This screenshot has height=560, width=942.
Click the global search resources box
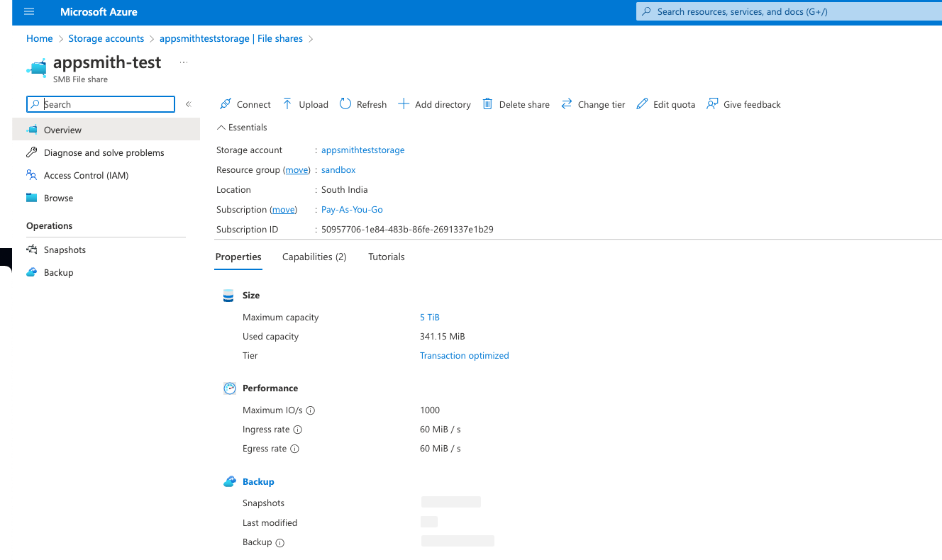tap(787, 12)
